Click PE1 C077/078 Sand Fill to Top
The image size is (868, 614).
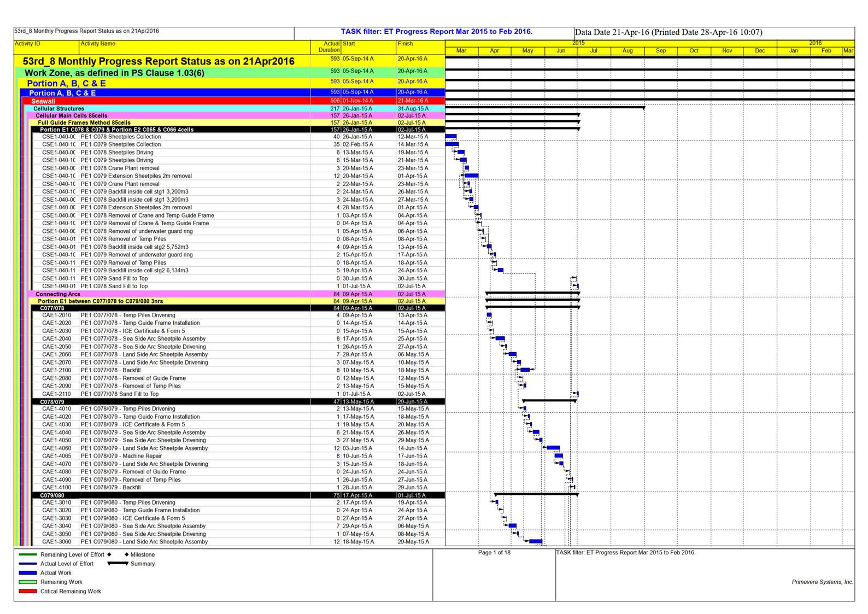[120, 394]
